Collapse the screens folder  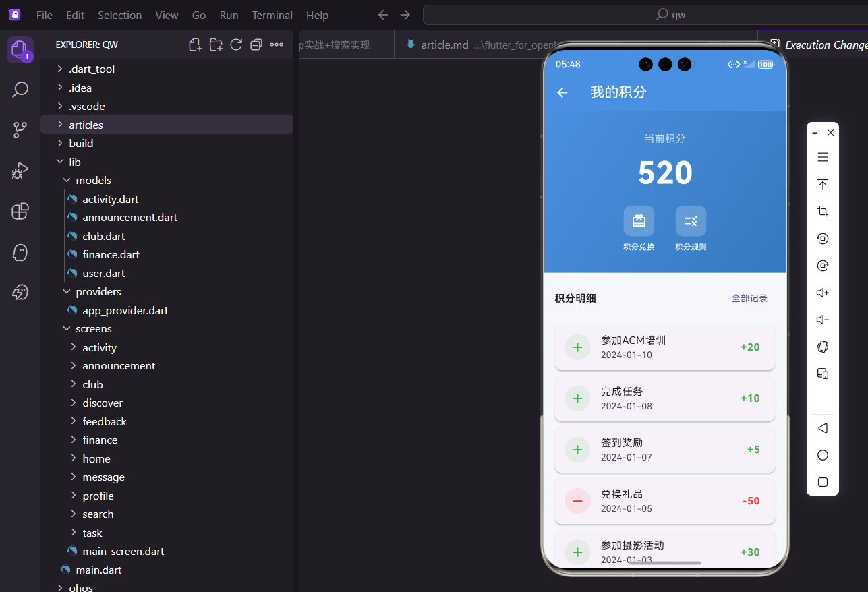pyautogui.click(x=167, y=328)
